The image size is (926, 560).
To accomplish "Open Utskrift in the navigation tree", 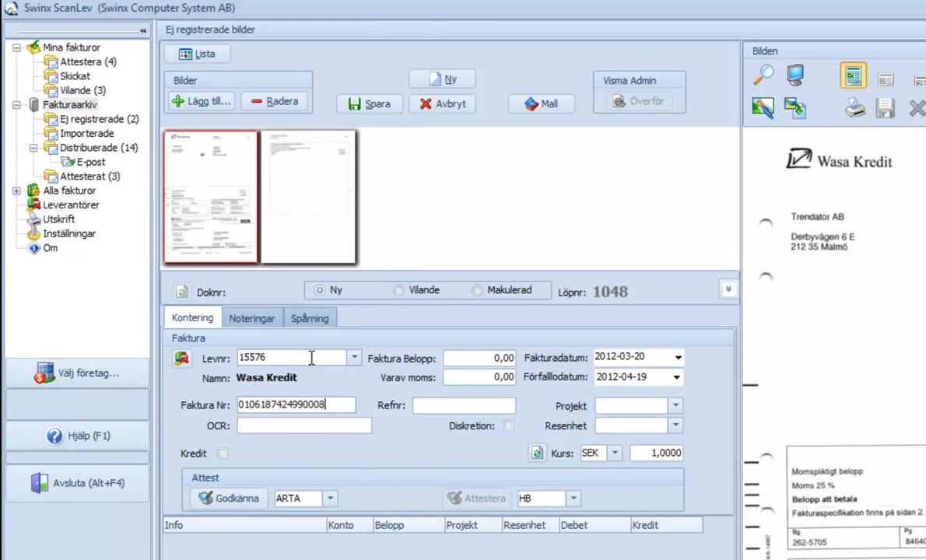I will pos(58,219).
